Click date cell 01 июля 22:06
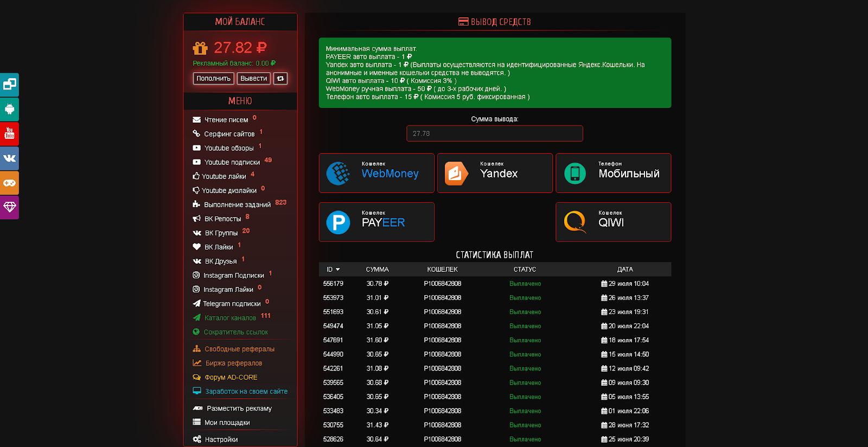 (625, 411)
